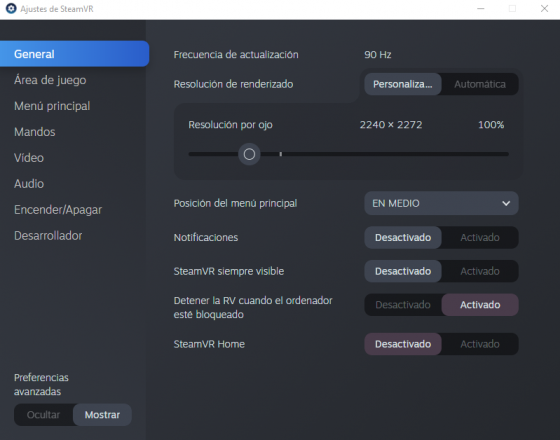Image resolution: width=560 pixels, height=440 pixels.
Task: Click the Resolución por ojo label
Action: click(230, 125)
